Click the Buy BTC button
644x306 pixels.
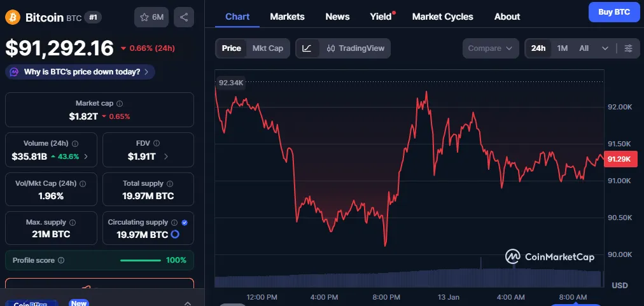(614, 12)
